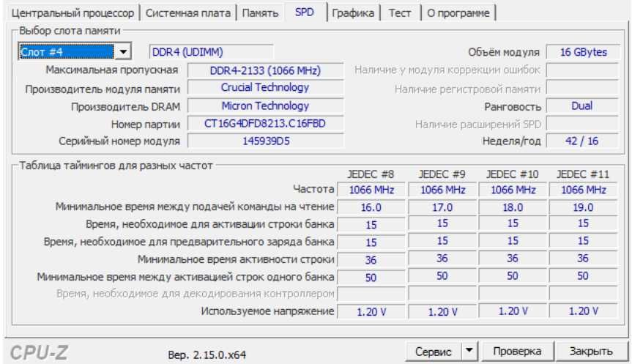Open the Память tab
The width and height of the screenshot is (632, 364).
(260, 13)
